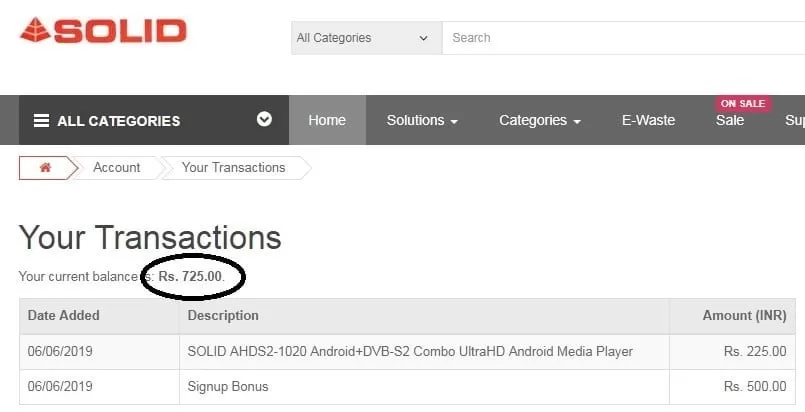Click the Your Transactions page heading
The width and height of the screenshot is (805, 412).
coord(150,238)
